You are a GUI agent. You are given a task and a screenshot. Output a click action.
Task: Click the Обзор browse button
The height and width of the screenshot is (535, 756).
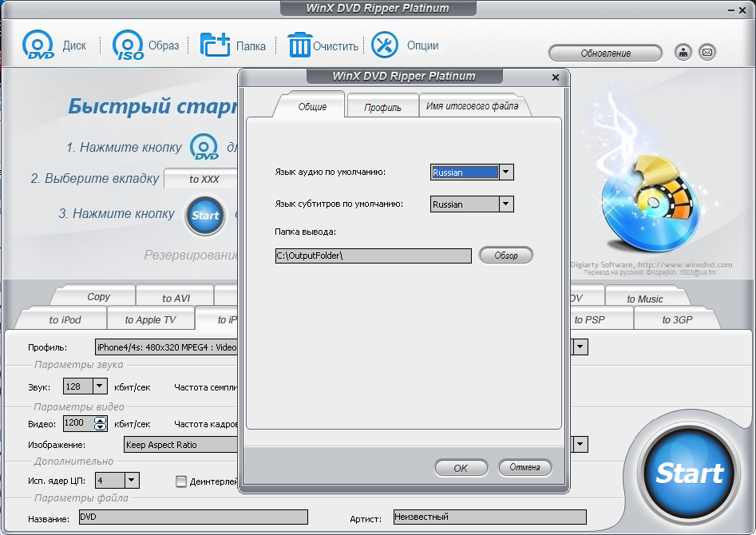505,256
